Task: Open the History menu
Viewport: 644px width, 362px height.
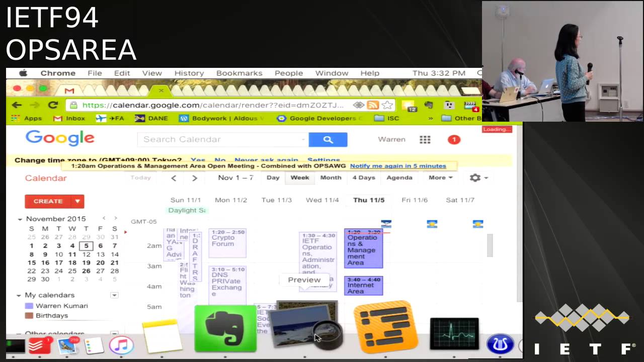Action: click(189, 73)
